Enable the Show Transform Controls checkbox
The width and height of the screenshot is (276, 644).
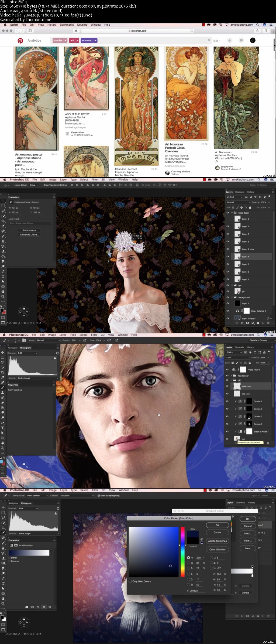point(42,185)
